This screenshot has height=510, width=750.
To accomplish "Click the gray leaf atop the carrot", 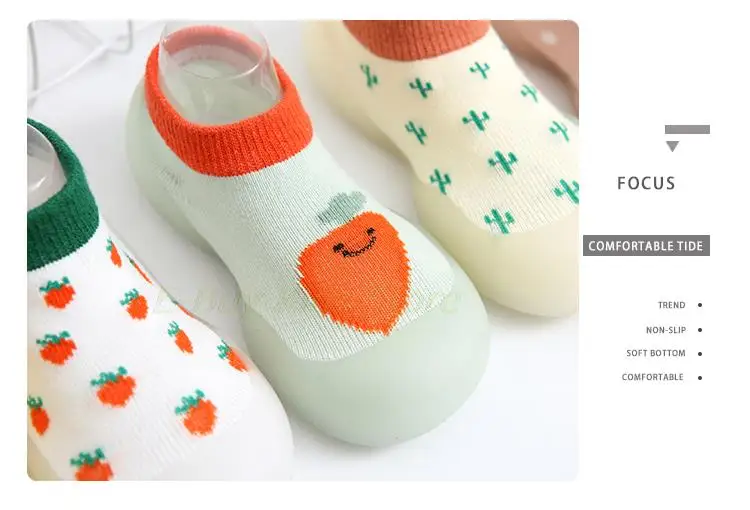I will (x=342, y=206).
